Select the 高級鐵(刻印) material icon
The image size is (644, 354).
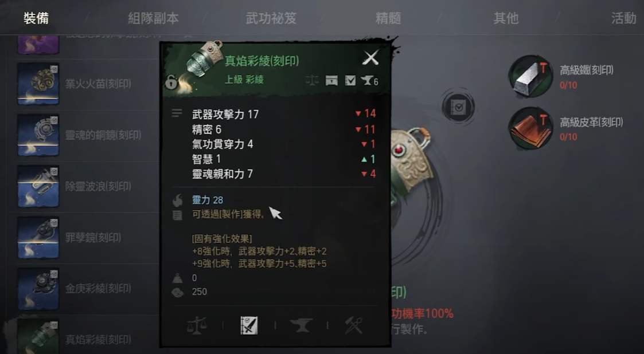coord(530,77)
